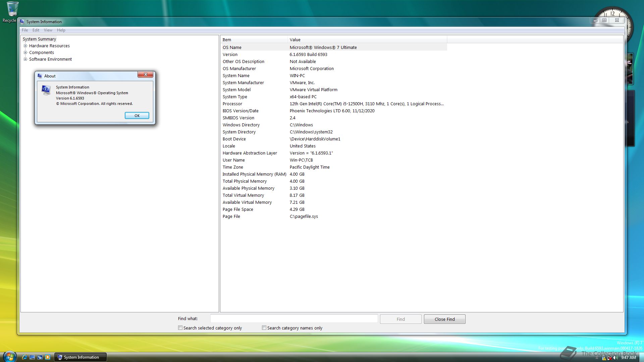Select Pacific Daylight Time value
The height and width of the screenshot is (362, 644).
tap(310, 167)
